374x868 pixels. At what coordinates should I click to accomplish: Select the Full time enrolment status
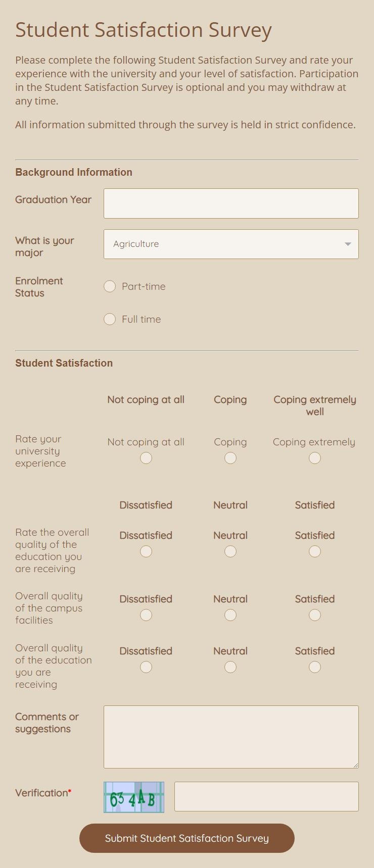[x=110, y=319]
